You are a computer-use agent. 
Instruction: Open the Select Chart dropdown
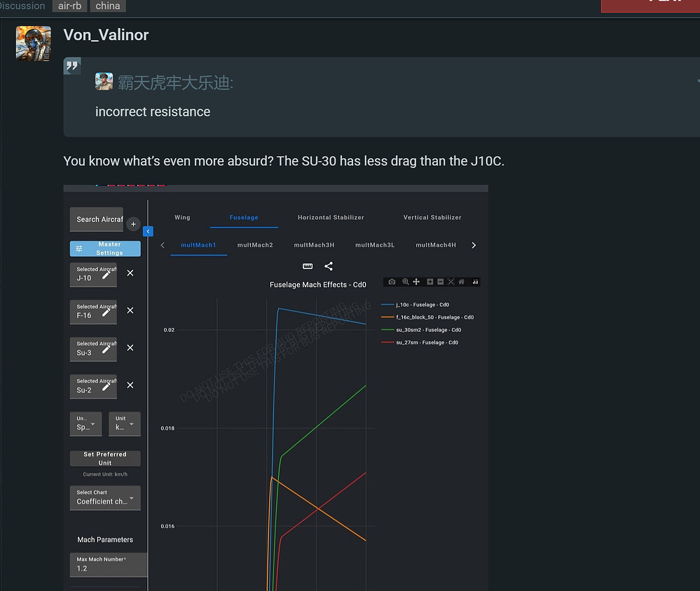coord(105,498)
